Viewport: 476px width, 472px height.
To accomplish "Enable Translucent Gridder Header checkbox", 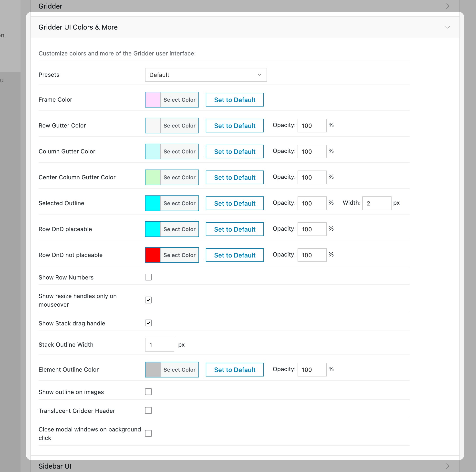I will click(148, 411).
